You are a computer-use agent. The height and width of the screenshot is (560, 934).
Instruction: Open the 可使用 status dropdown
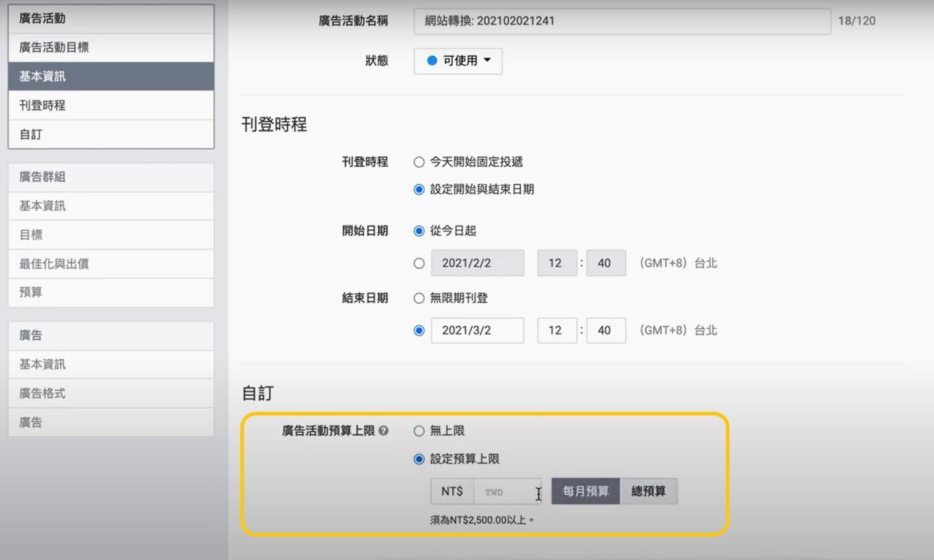(458, 61)
